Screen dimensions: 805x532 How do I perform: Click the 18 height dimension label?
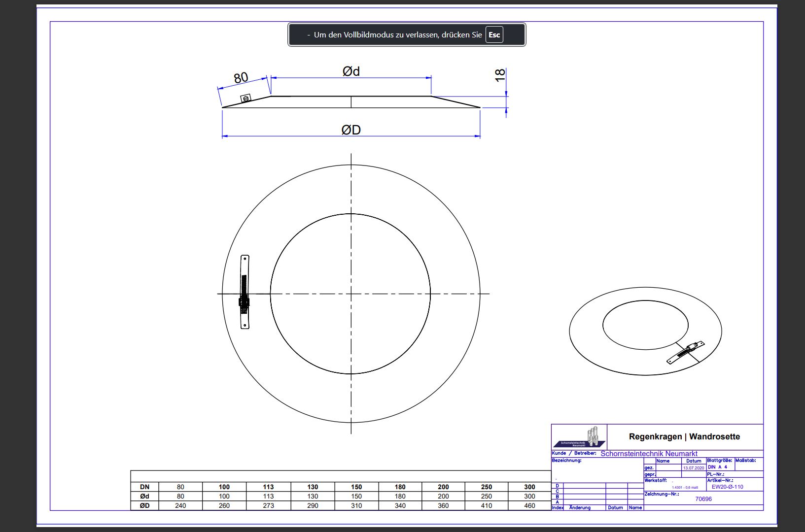[x=500, y=75]
